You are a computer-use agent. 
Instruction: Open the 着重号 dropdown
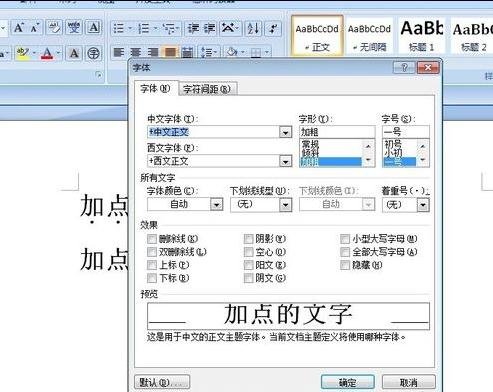point(423,205)
